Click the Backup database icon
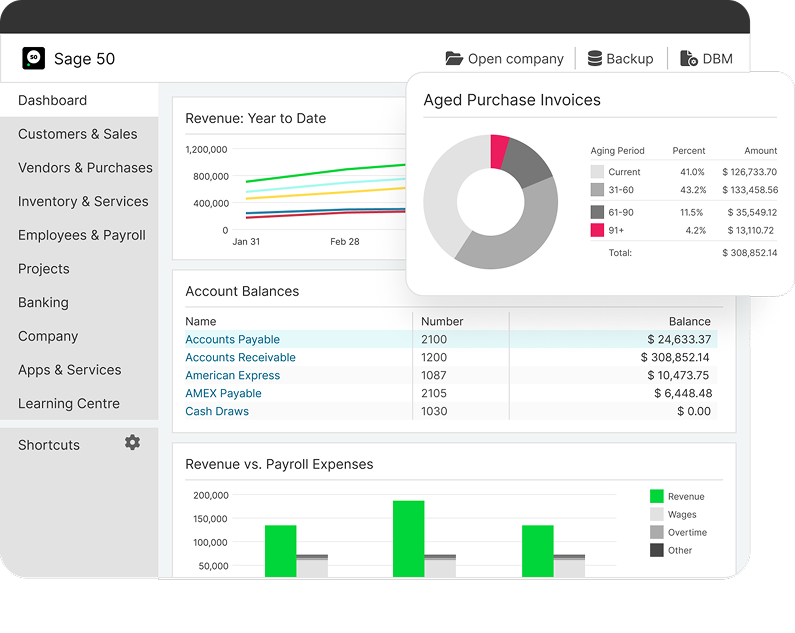Image resolution: width=795 pixels, height=633 pixels. (595, 59)
